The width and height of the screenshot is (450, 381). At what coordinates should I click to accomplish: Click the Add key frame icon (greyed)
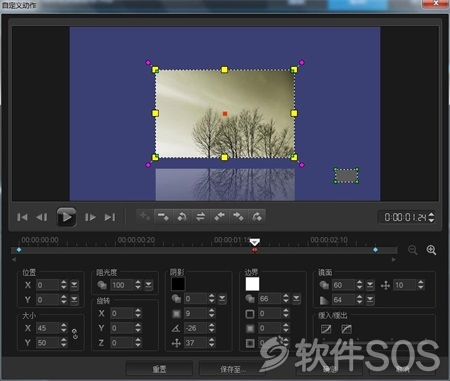point(145,217)
